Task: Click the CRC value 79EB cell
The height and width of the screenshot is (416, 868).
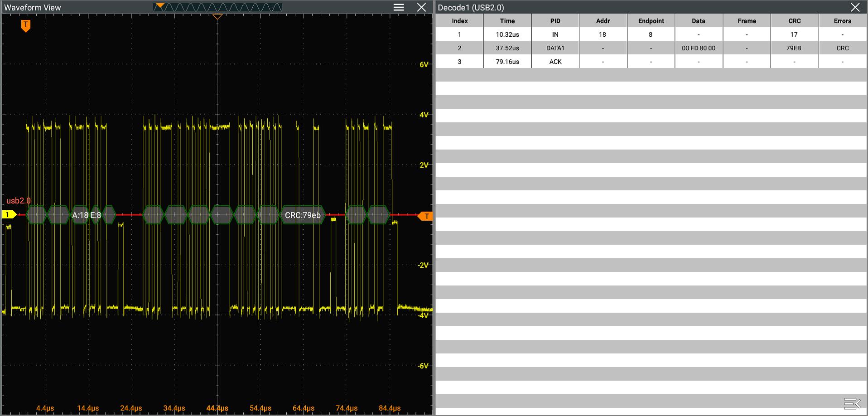Action: (794, 48)
